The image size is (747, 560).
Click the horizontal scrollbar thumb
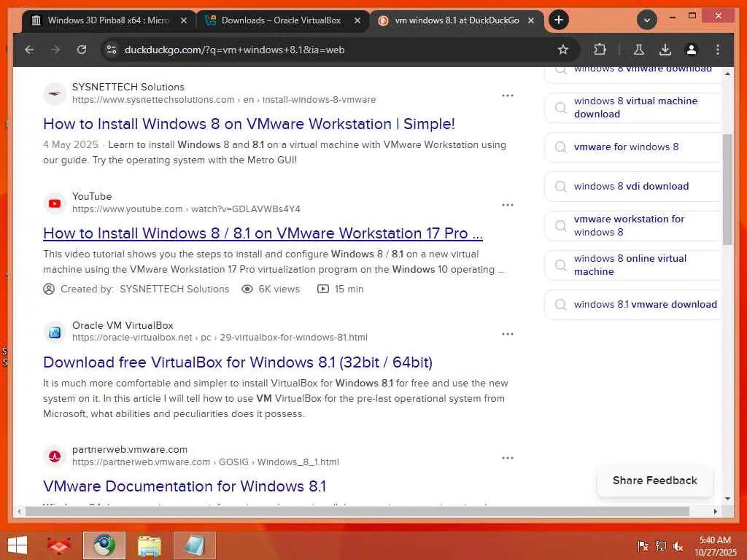357,511
